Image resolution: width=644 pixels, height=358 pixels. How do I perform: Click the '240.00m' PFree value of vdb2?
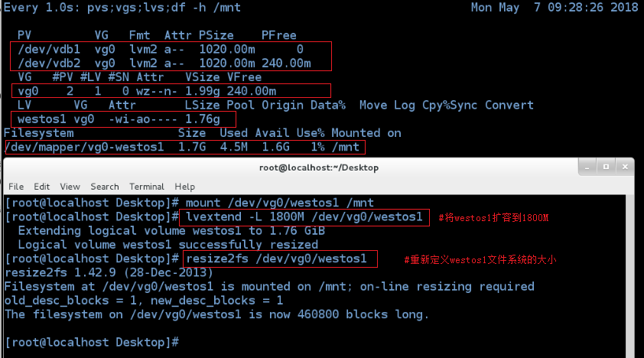tap(286, 63)
